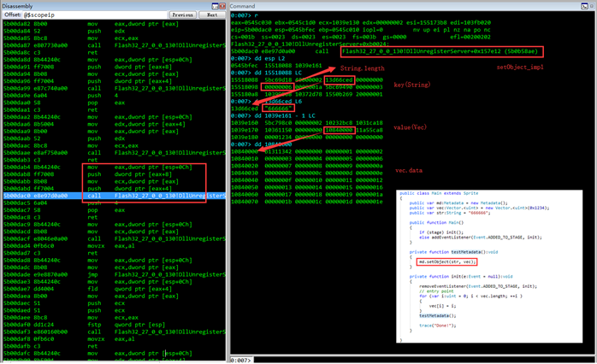Click the Disassembly panel window menu icon
The width and height of the screenshot is (597, 364).
click(216, 6)
